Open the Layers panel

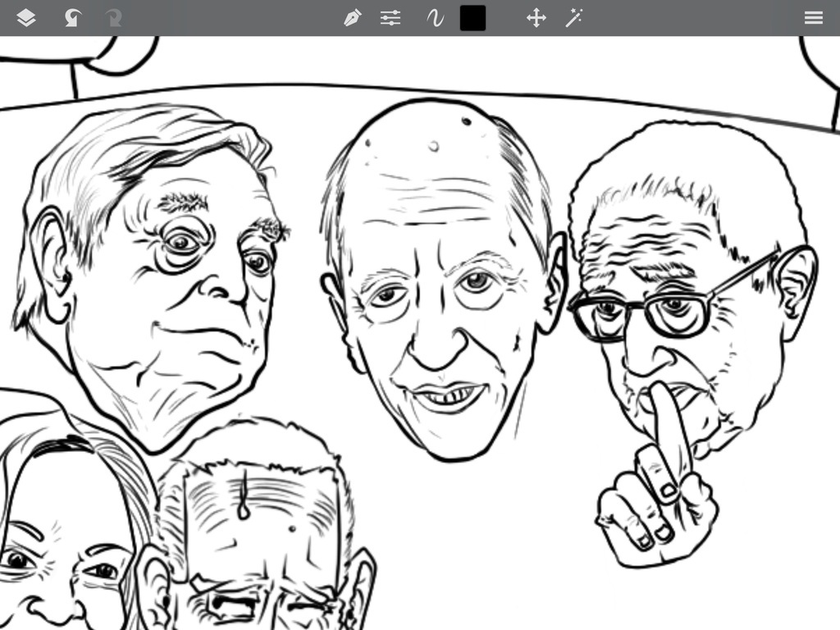[26, 18]
